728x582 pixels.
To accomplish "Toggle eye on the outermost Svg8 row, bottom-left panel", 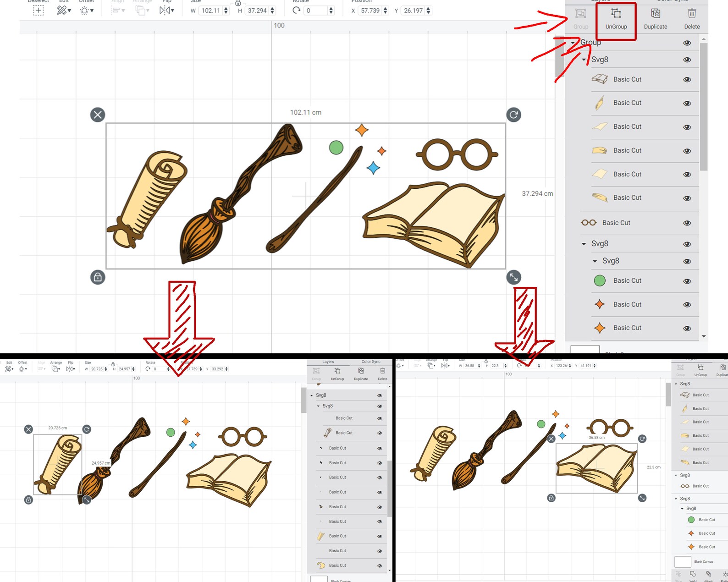I will coord(379,395).
